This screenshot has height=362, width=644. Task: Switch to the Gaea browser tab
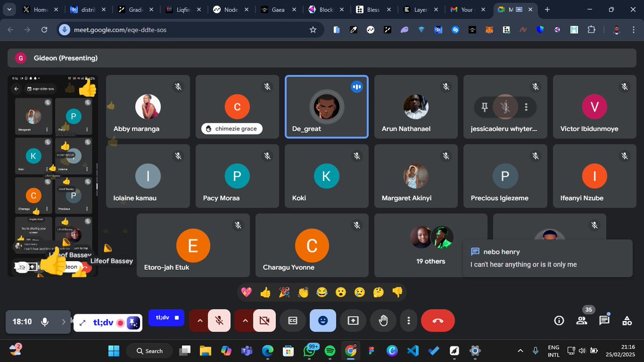click(279, 10)
